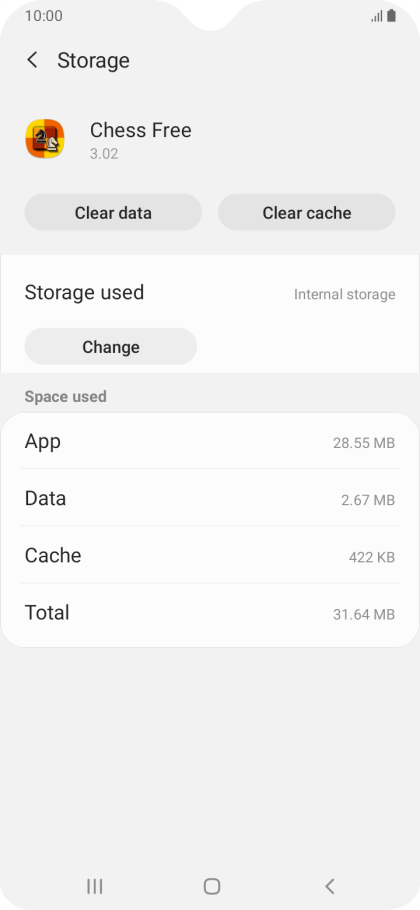Clear data for Chess Free

coord(113,212)
